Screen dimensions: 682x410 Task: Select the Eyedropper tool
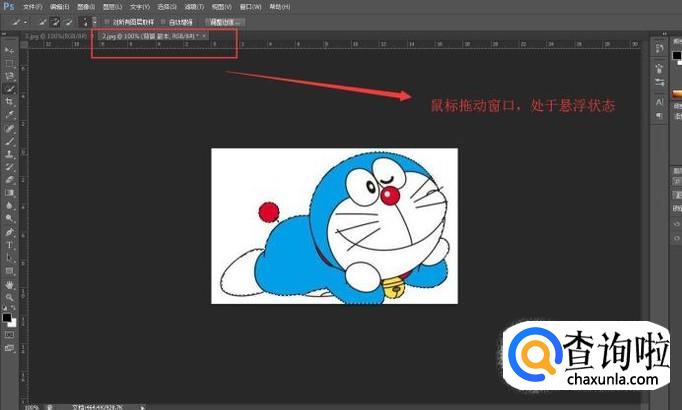click(9, 115)
